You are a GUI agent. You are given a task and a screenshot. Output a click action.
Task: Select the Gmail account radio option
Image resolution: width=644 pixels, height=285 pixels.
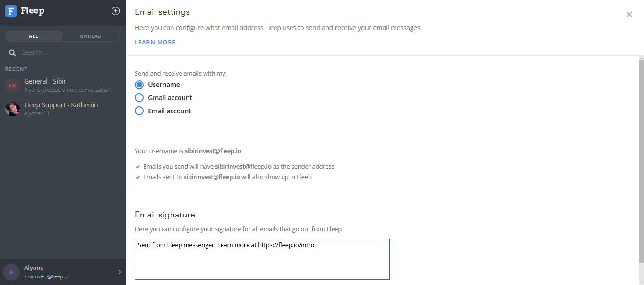[x=139, y=98]
